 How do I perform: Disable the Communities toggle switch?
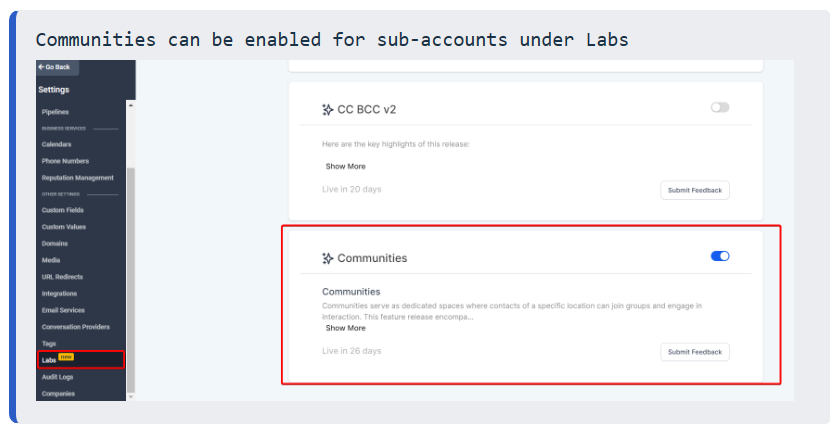tap(720, 256)
